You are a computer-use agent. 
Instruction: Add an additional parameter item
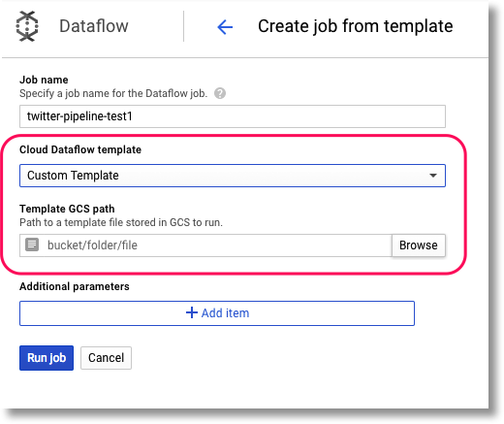point(217,313)
